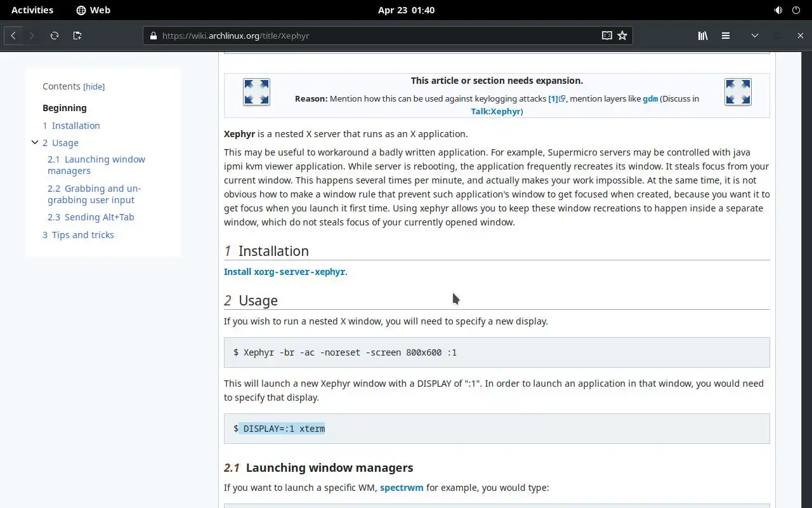This screenshot has height=508, width=812.
Task: Expand the tab dropdown chevron in header
Action: coord(755,36)
